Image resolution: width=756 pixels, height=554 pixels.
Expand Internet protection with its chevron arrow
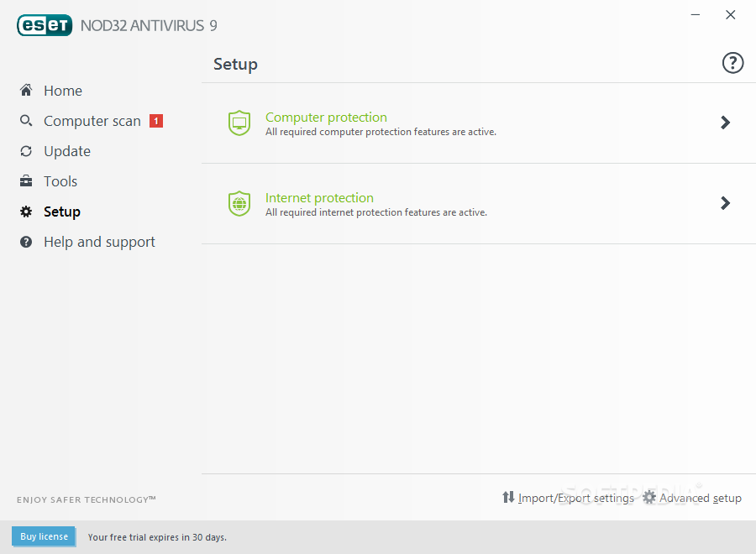pos(725,203)
